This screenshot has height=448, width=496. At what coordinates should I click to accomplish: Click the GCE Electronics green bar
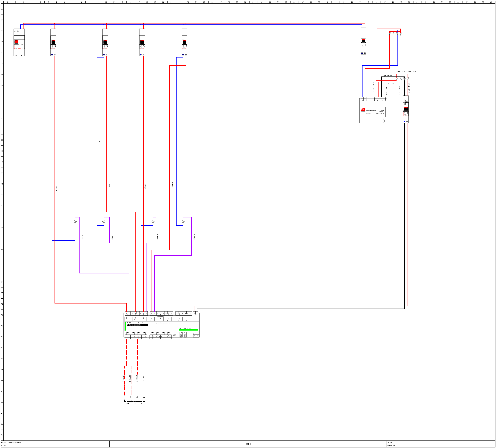(188, 330)
